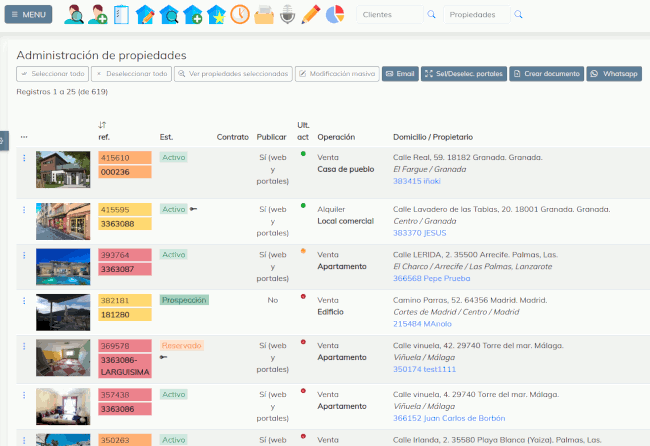Open the pie chart statistics icon
The height and width of the screenshot is (446, 650).
(x=335, y=15)
